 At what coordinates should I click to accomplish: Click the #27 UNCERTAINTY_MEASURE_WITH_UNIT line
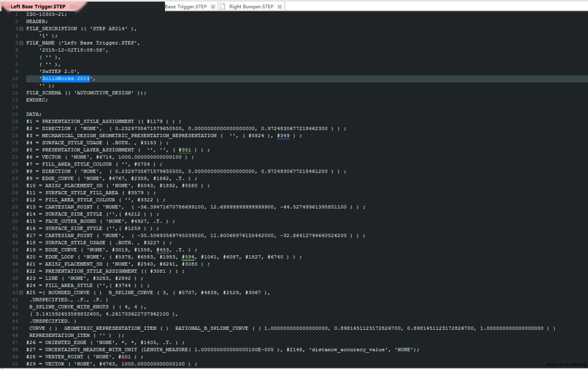coord(223,349)
